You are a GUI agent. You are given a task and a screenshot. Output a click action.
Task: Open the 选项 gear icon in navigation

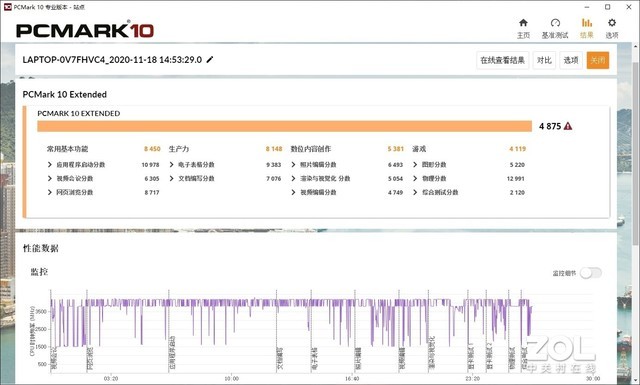[611, 23]
